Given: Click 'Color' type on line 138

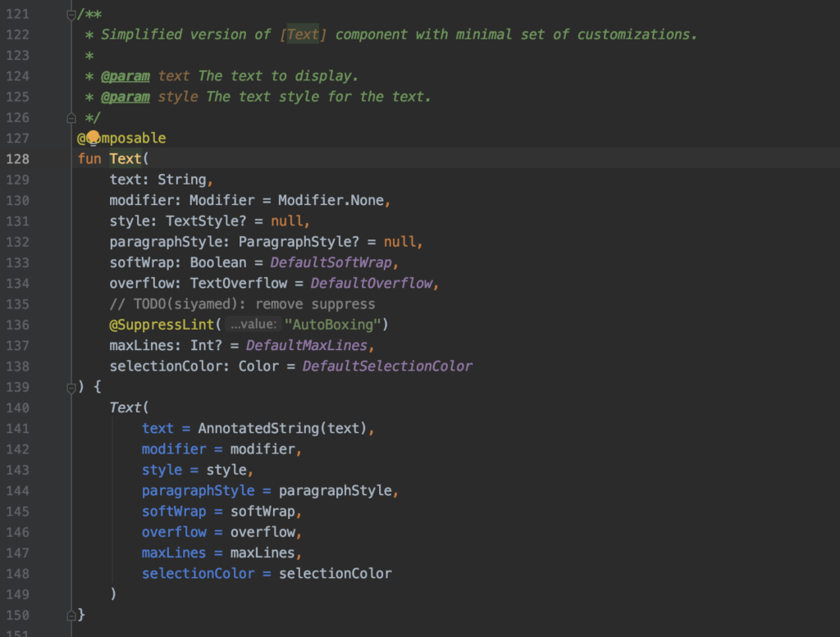Looking at the screenshot, I should [x=258, y=366].
